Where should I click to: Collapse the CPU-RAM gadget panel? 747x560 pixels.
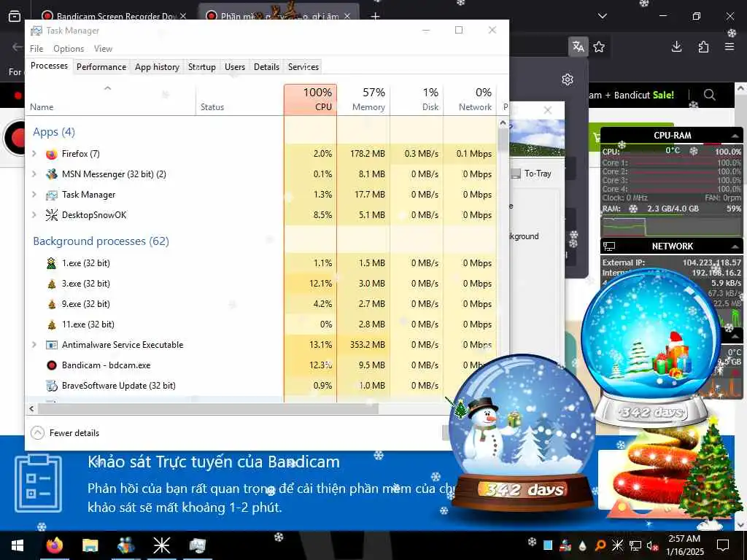point(735,136)
